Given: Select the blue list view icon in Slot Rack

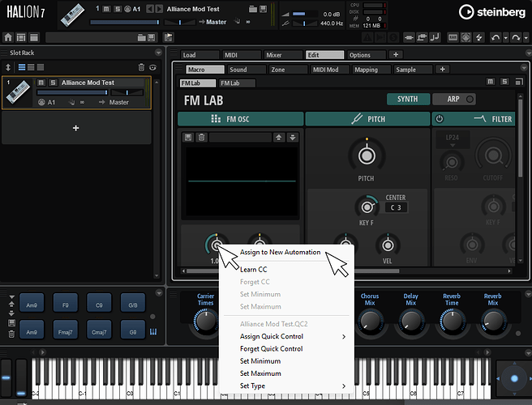Looking at the screenshot, I should coord(22,67).
